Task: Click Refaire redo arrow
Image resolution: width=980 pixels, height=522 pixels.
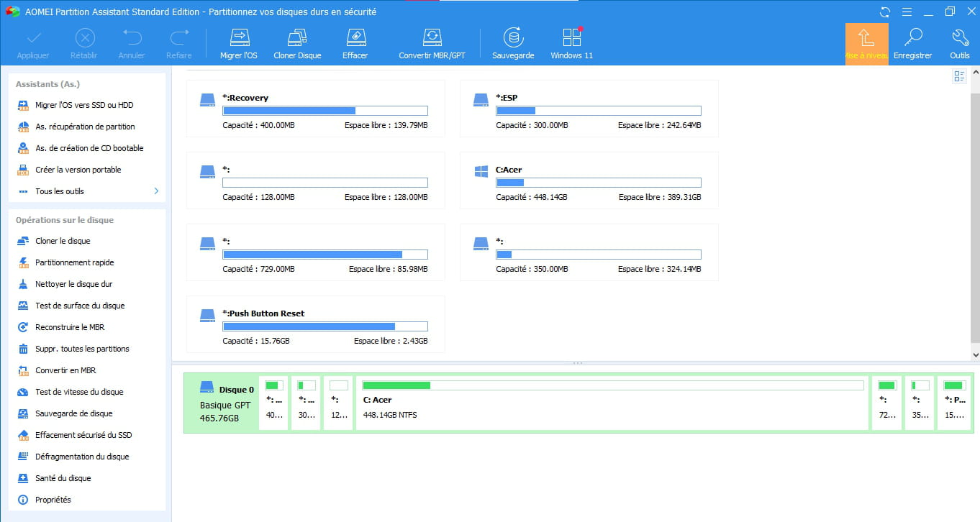Action: 179,44
